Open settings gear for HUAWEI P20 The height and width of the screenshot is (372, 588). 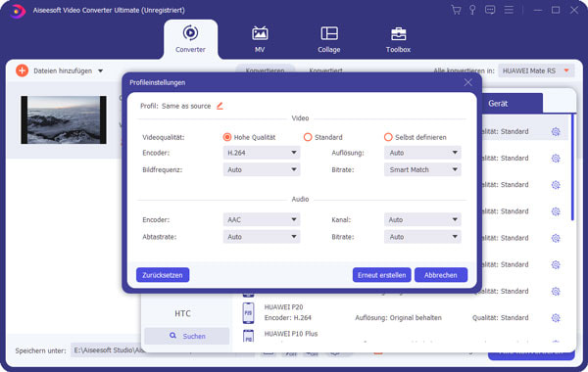[556, 318]
